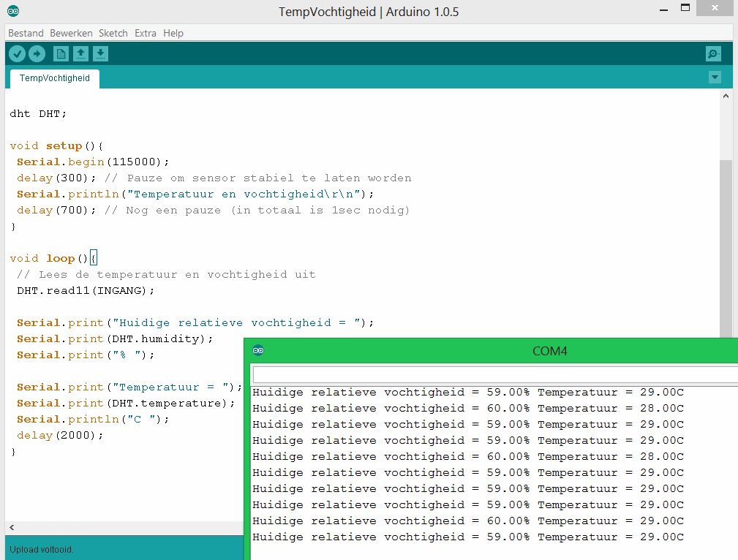Click the Verify sketch checkmark button

pyautogui.click(x=18, y=54)
